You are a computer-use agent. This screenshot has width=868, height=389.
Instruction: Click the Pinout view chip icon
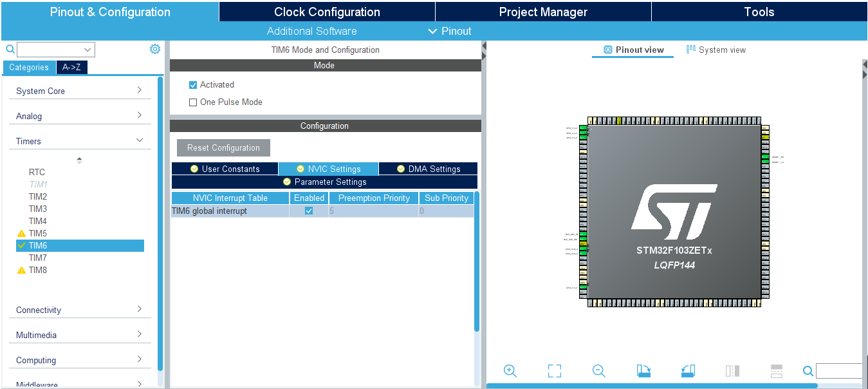(607, 50)
